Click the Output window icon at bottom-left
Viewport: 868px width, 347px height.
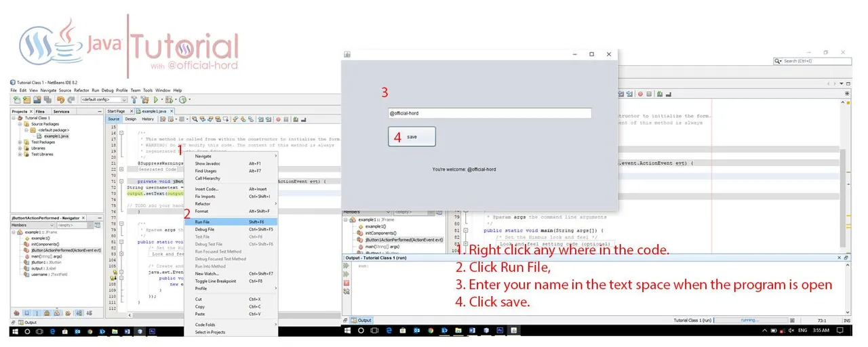(21, 323)
